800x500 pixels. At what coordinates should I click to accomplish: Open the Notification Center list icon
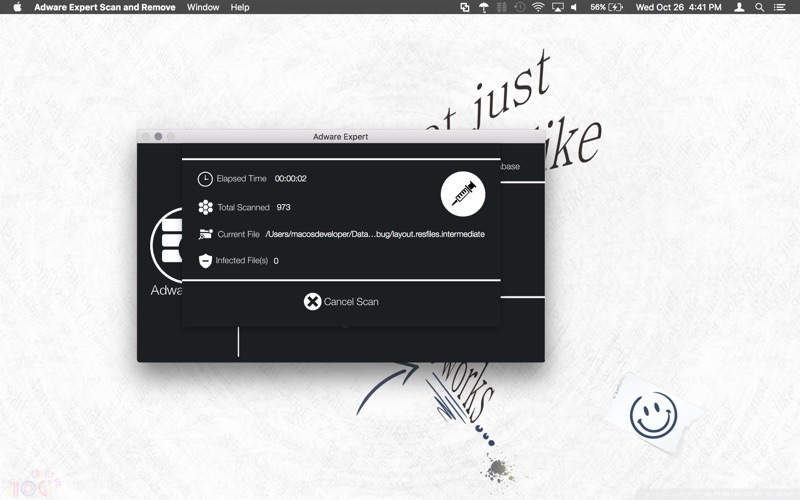tap(779, 7)
